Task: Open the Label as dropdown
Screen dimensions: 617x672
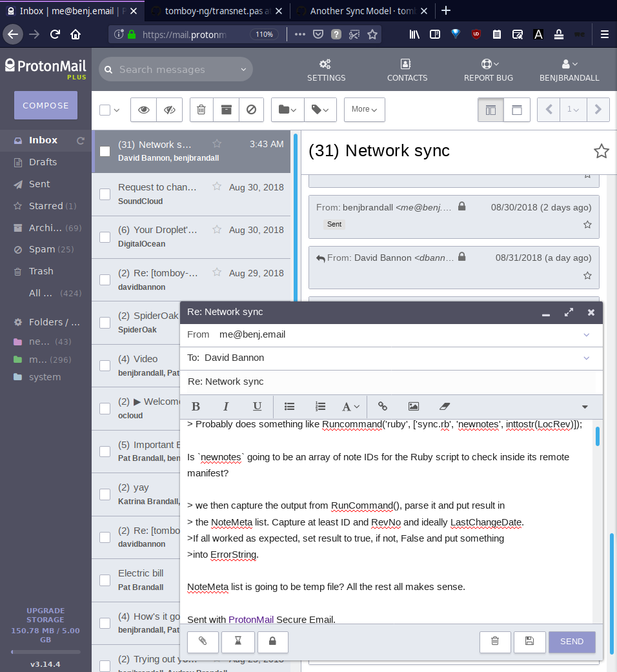Action: 320,110
